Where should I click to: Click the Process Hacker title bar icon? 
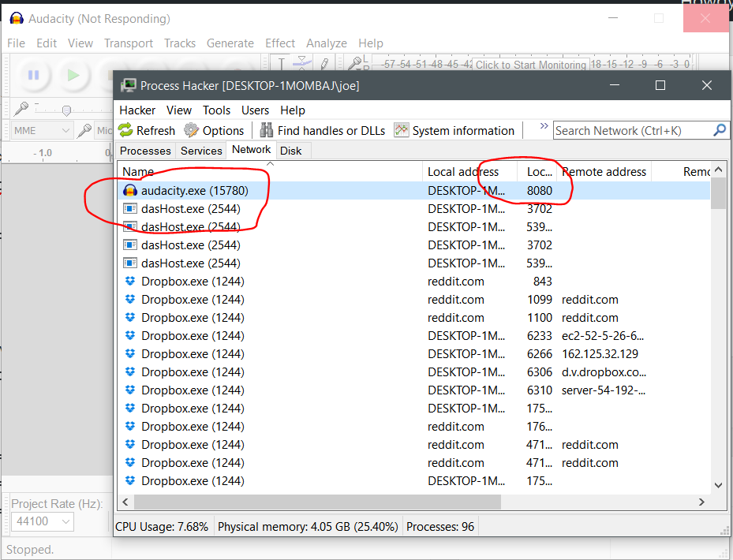(x=128, y=85)
